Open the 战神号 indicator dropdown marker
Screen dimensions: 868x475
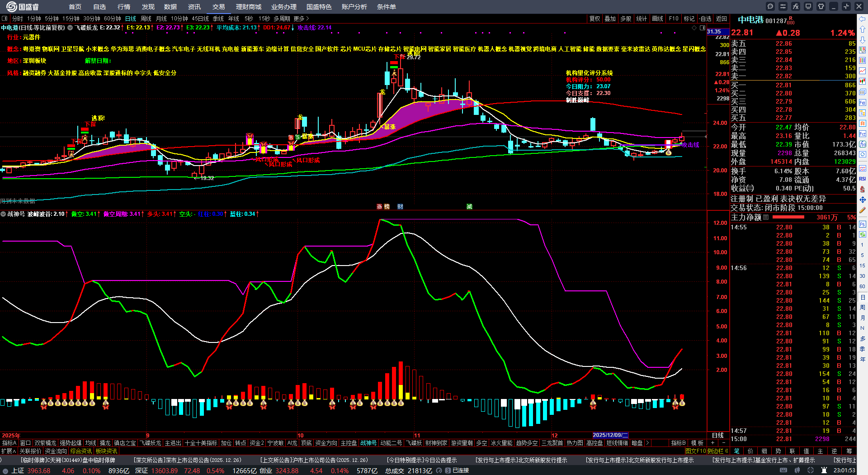point(3,214)
